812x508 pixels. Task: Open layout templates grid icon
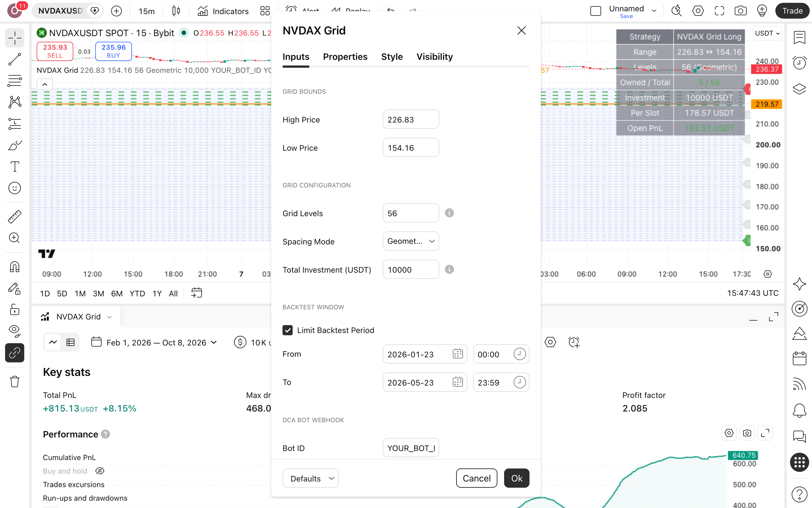click(265, 11)
